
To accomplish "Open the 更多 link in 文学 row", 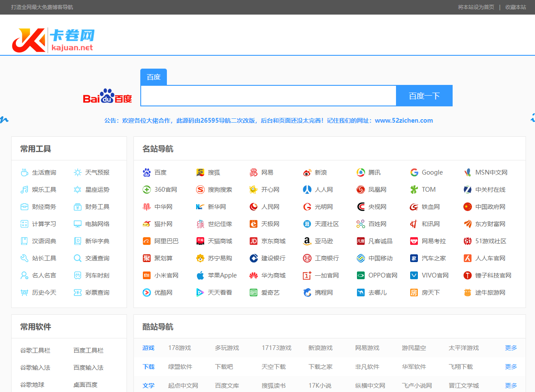I will tap(511, 386).
